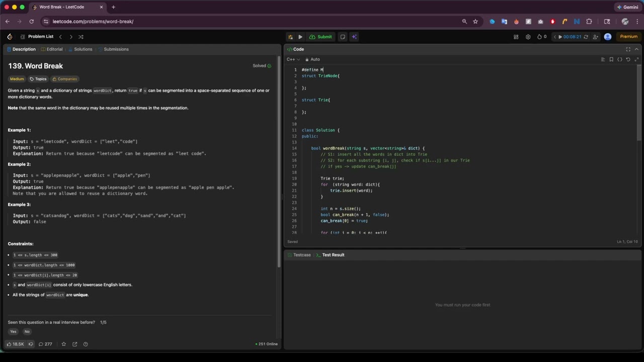This screenshot has width=644, height=362.
Task: Open the 277 comments
Action: (x=45, y=344)
